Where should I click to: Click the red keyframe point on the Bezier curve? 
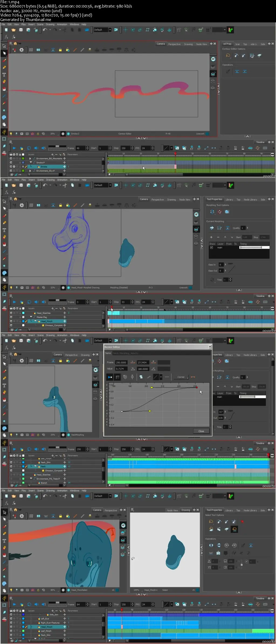coord(197,387)
